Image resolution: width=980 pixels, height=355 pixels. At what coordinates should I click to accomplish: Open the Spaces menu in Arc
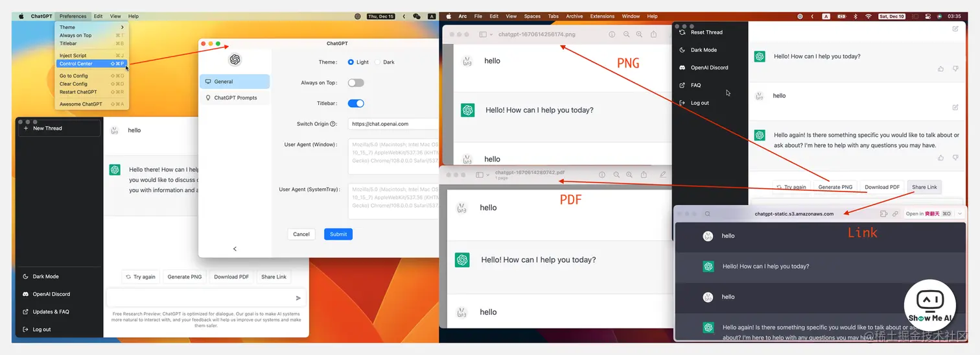coord(532,16)
